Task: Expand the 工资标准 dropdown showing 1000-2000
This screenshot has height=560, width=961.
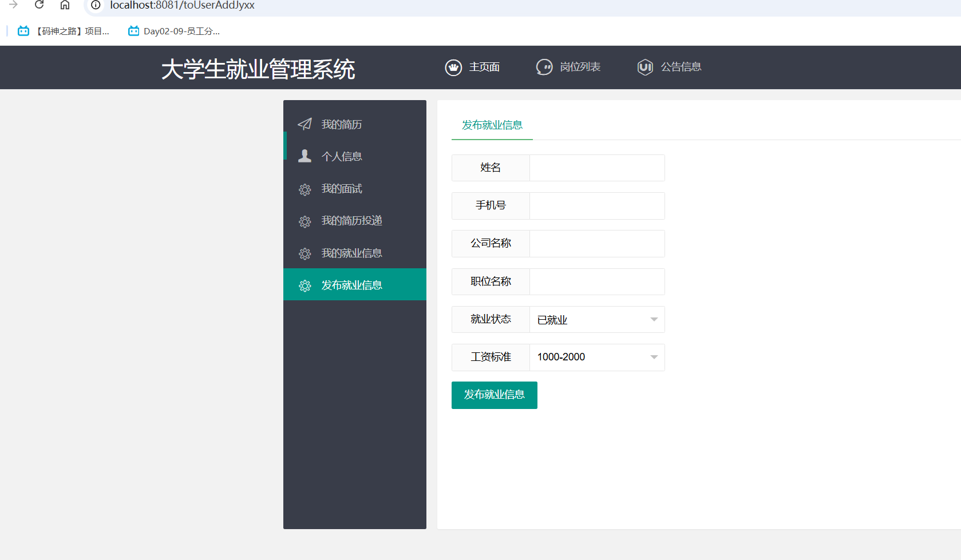Action: point(596,358)
